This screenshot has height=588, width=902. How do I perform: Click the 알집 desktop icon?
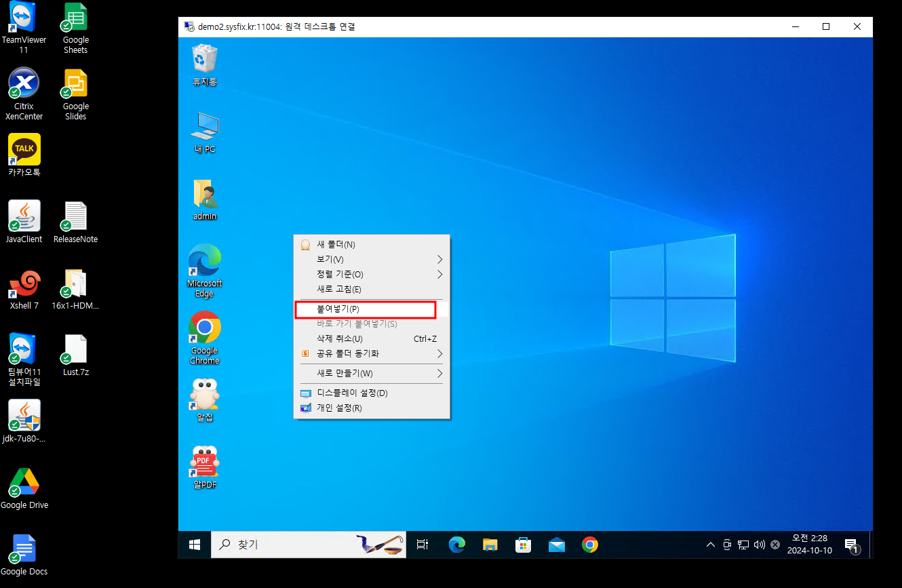tap(204, 395)
